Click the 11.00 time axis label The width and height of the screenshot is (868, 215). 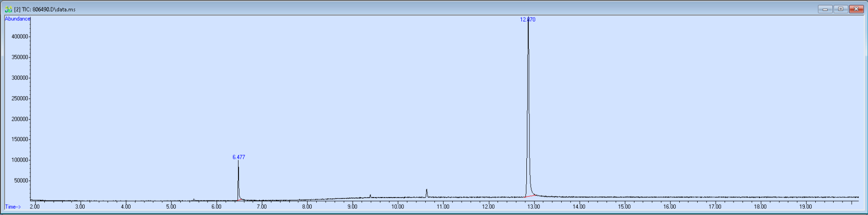coord(443,207)
